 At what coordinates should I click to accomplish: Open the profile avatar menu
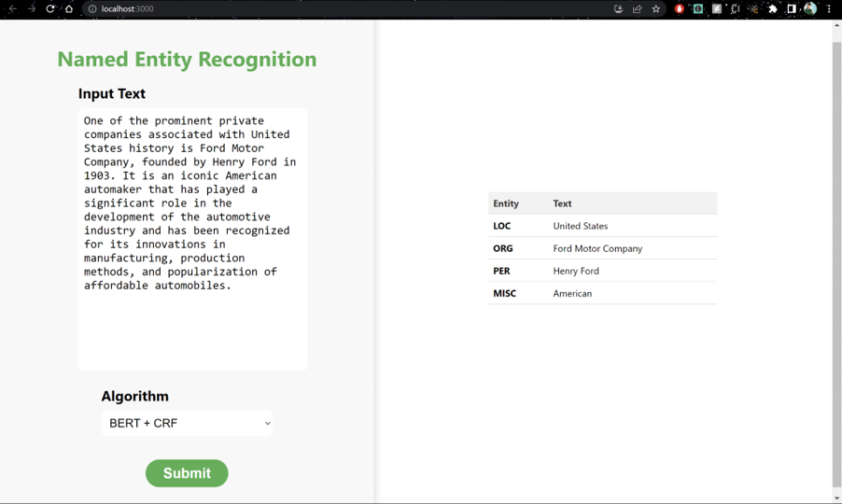[810, 8]
